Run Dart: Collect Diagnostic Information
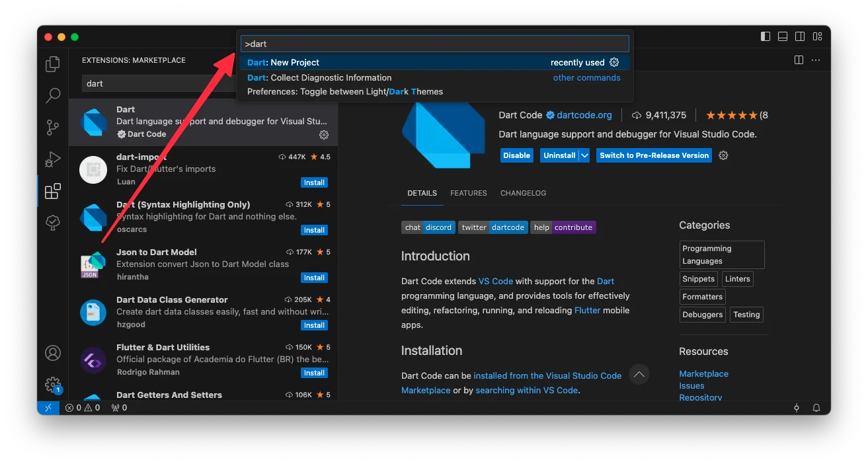The image size is (868, 464). [x=434, y=77]
